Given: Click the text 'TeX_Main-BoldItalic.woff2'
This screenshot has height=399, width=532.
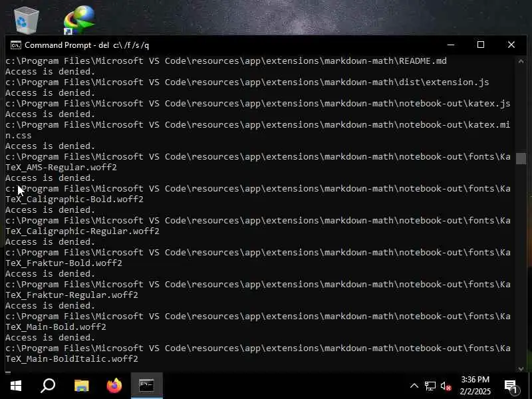Looking at the screenshot, I should 72,358.
